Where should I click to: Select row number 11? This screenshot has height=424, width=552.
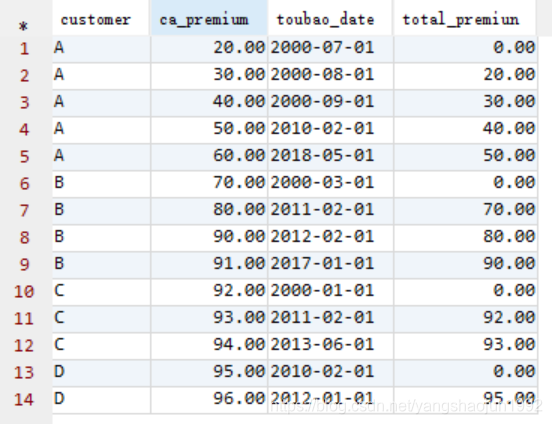[x=26, y=319]
